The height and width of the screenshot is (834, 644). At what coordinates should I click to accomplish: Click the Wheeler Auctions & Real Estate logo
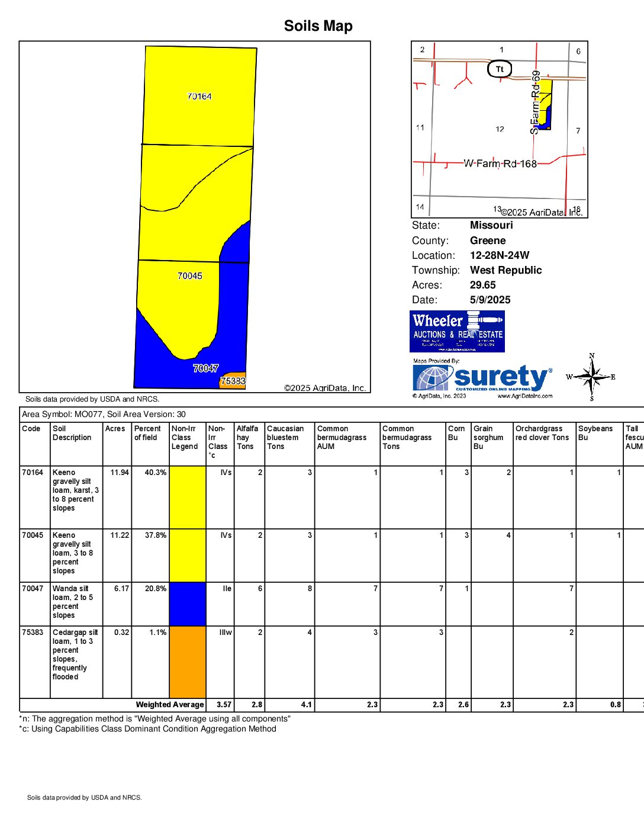click(457, 332)
